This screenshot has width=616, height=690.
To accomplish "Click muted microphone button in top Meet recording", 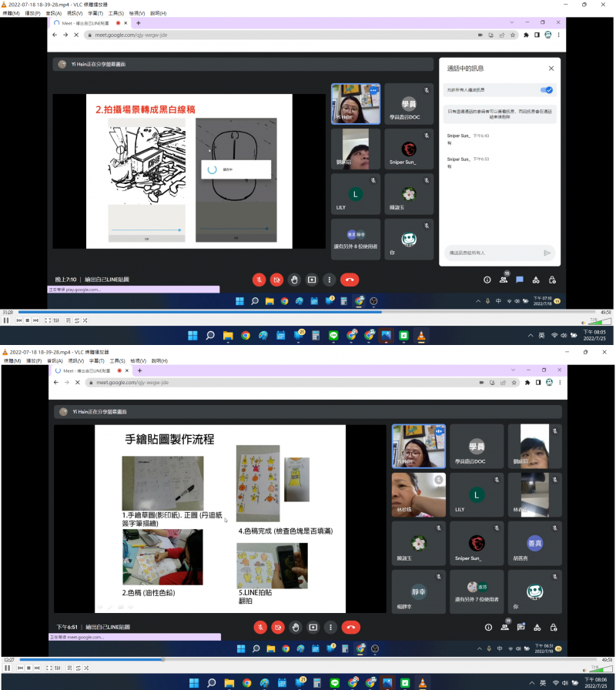I will [x=260, y=280].
